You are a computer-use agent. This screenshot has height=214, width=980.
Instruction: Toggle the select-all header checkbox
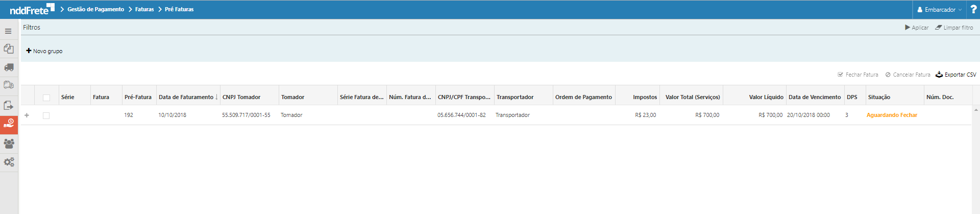tap(46, 98)
